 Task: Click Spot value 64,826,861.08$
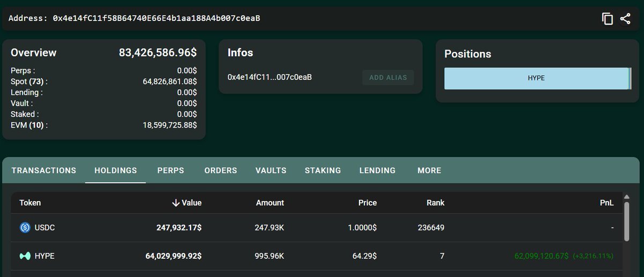tap(170, 81)
